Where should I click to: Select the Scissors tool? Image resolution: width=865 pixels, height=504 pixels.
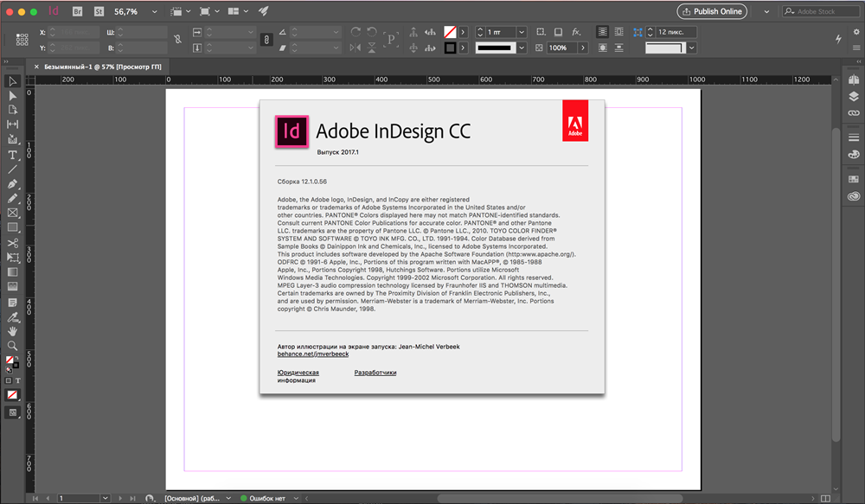(x=12, y=243)
